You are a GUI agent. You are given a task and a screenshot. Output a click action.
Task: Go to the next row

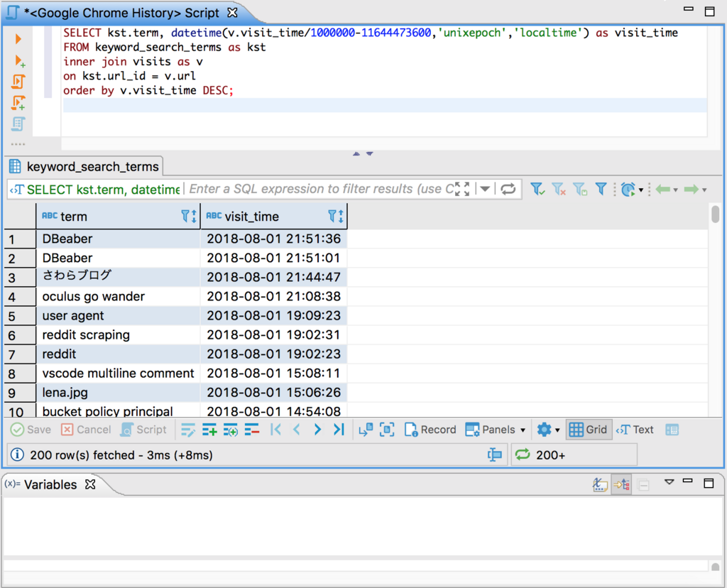[317, 430]
